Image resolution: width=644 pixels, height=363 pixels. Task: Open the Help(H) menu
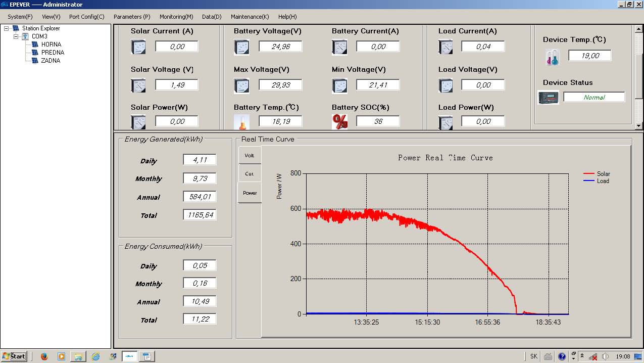tap(287, 17)
